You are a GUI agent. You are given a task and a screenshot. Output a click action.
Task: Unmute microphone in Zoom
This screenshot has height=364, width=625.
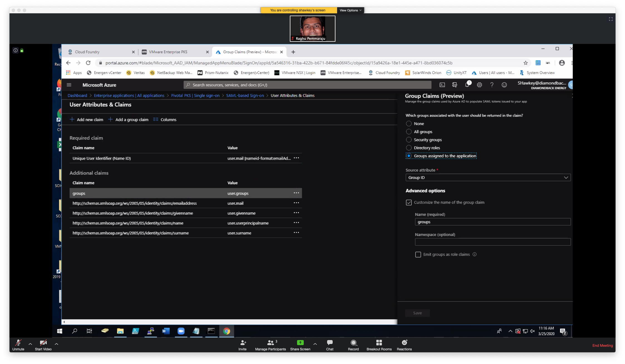point(18,345)
